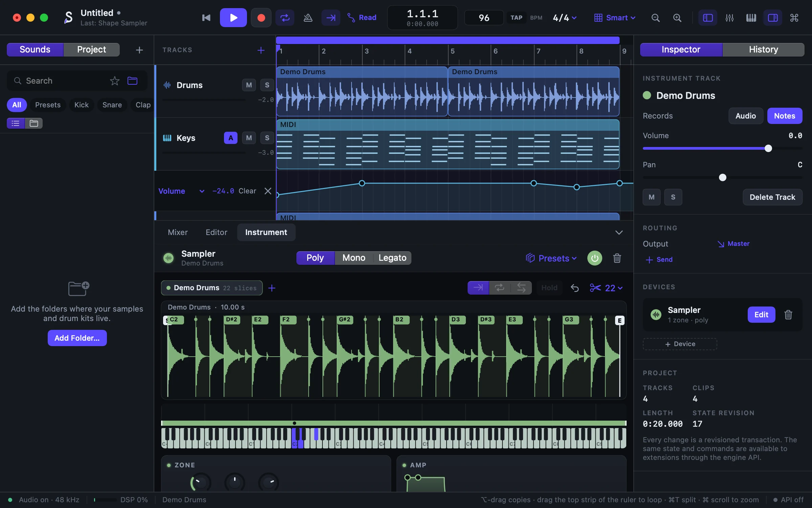Viewport: 812px width, 508px height.
Task: Click the Send link under Routing
Action: coord(659,259)
